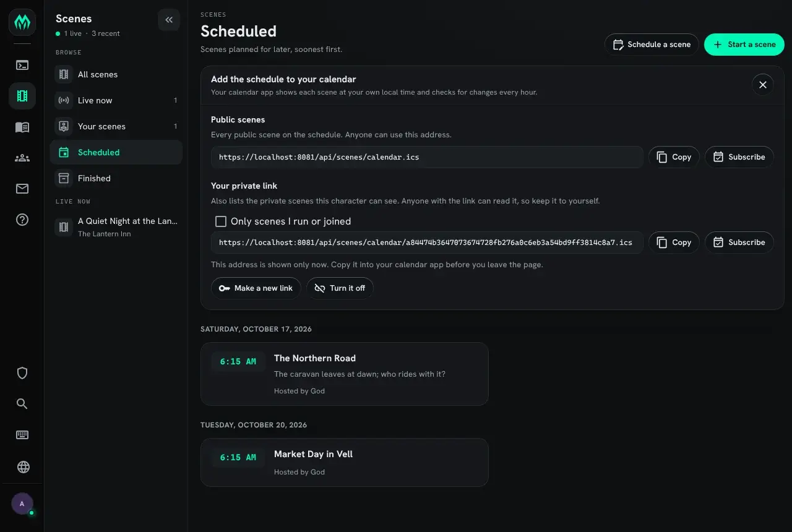Open the help question mark icon

click(x=22, y=220)
